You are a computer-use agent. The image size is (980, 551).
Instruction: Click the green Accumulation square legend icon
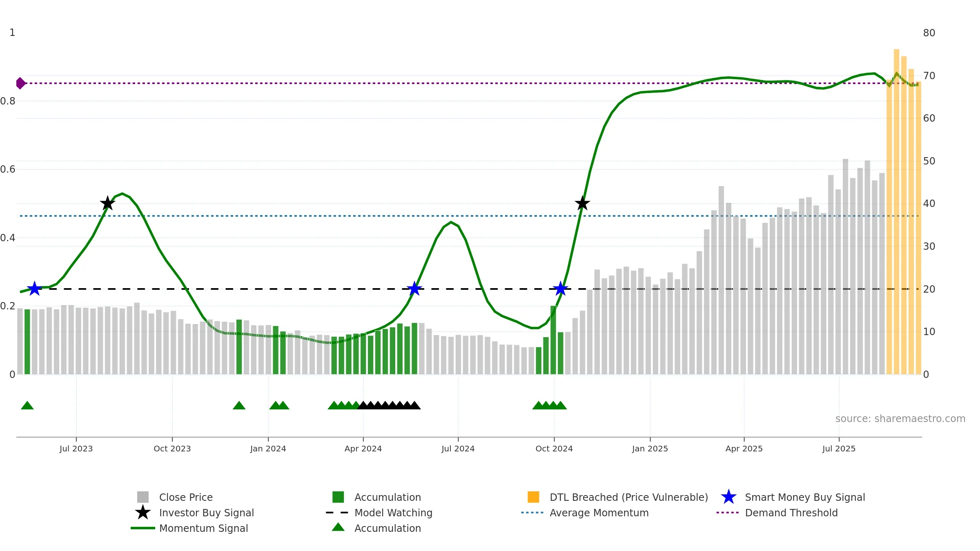click(x=338, y=497)
